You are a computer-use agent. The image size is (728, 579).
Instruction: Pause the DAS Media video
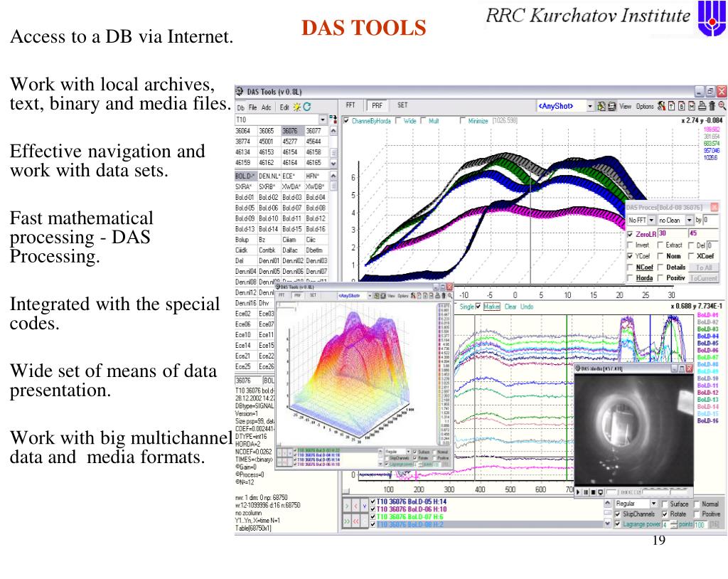586,492
